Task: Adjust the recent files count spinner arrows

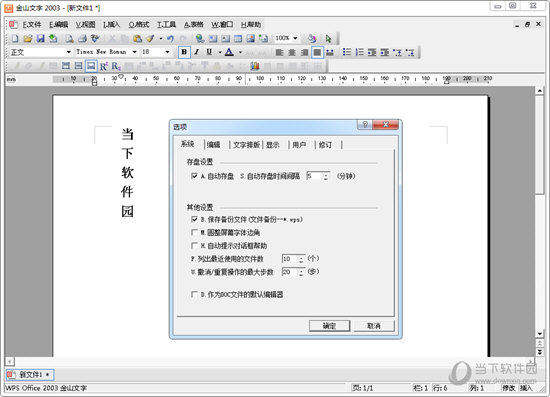Action: 301,259
